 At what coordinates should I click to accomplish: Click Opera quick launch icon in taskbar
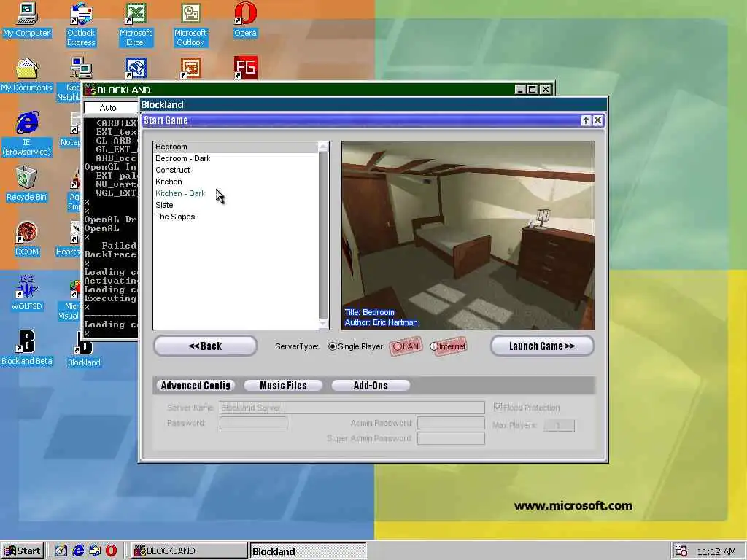pos(111,551)
